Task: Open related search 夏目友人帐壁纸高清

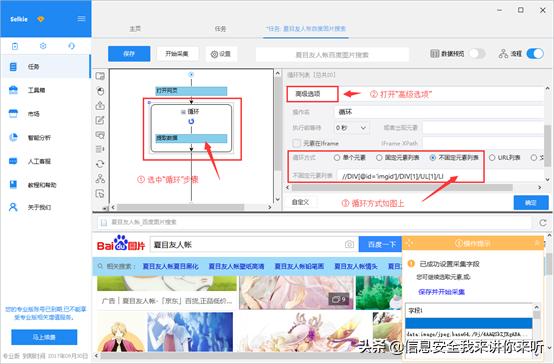Action: pos(236,266)
